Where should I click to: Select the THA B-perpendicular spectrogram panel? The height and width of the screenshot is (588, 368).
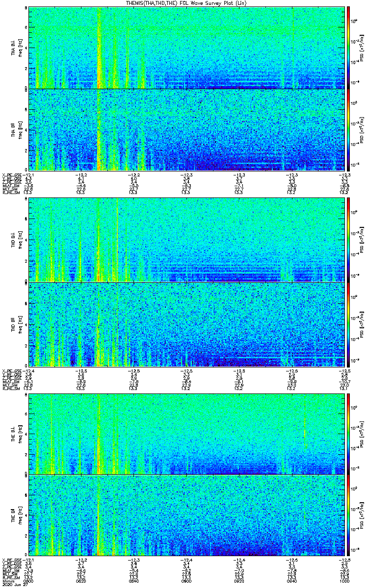[x=186, y=48]
